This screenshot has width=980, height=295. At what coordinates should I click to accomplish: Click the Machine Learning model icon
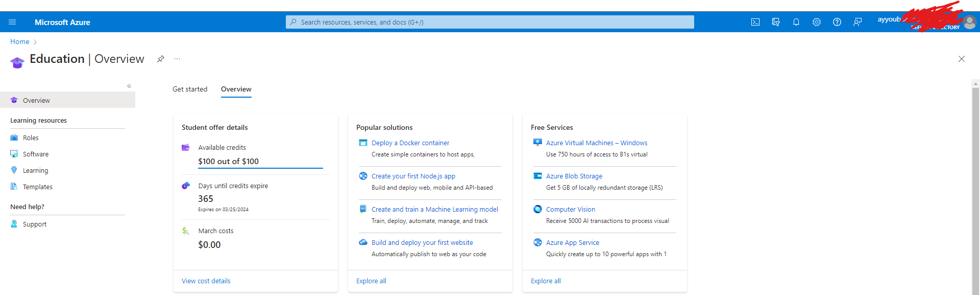tap(363, 209)
